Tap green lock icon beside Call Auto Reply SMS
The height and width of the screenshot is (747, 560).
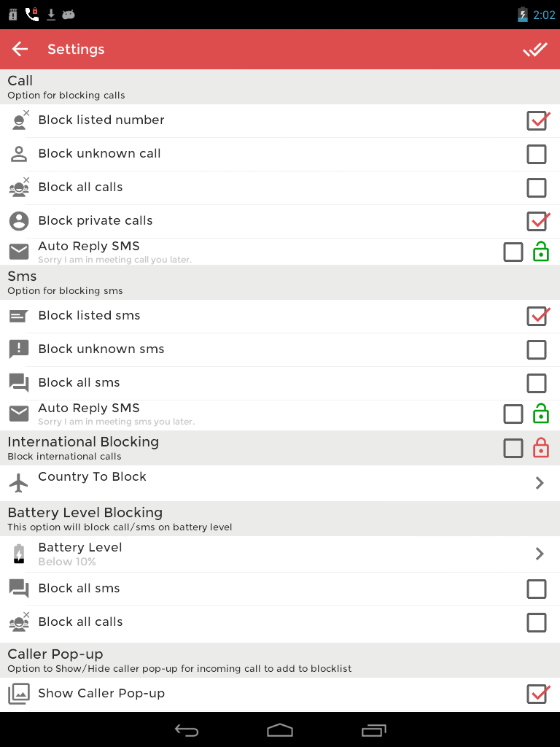[540, 252]
